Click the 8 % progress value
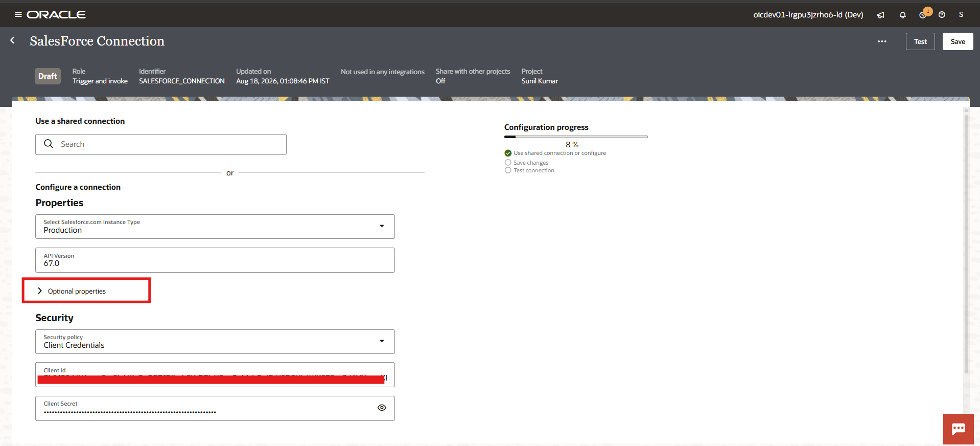 [572, 145]
